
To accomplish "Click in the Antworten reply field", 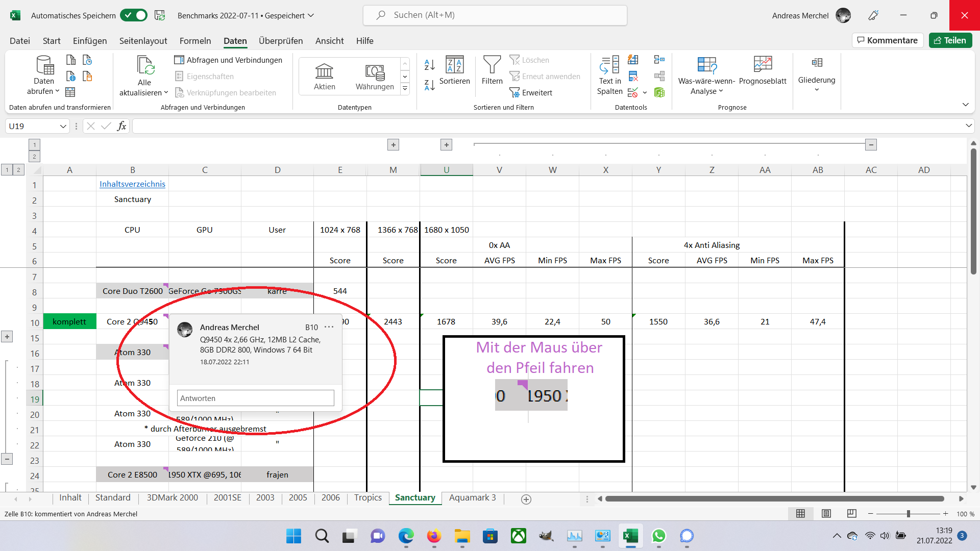I will coord(255,398).
